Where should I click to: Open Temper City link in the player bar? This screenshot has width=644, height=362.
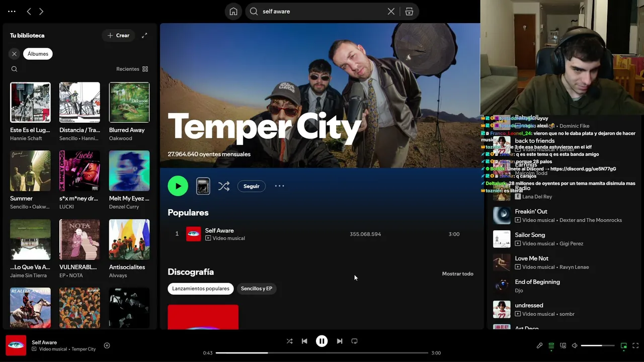[84, 349]
